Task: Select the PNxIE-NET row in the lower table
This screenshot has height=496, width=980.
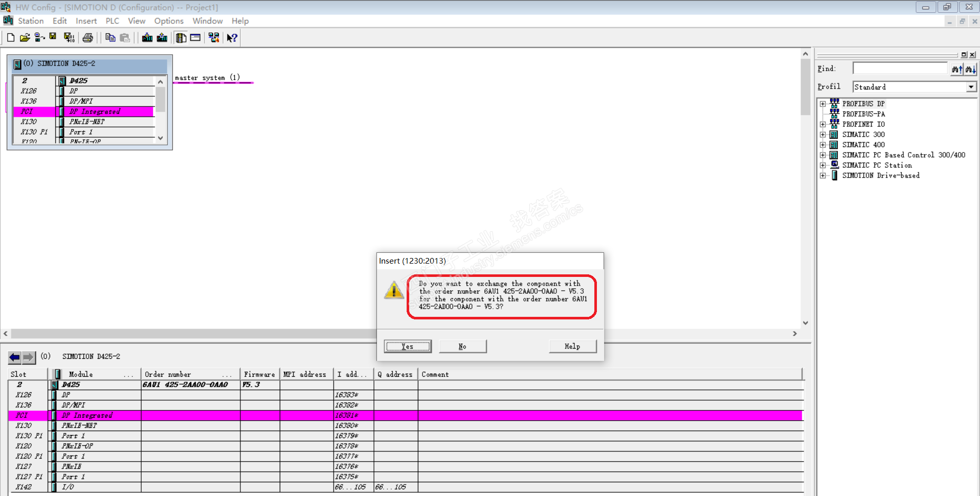Action: (x=406, y=426)
